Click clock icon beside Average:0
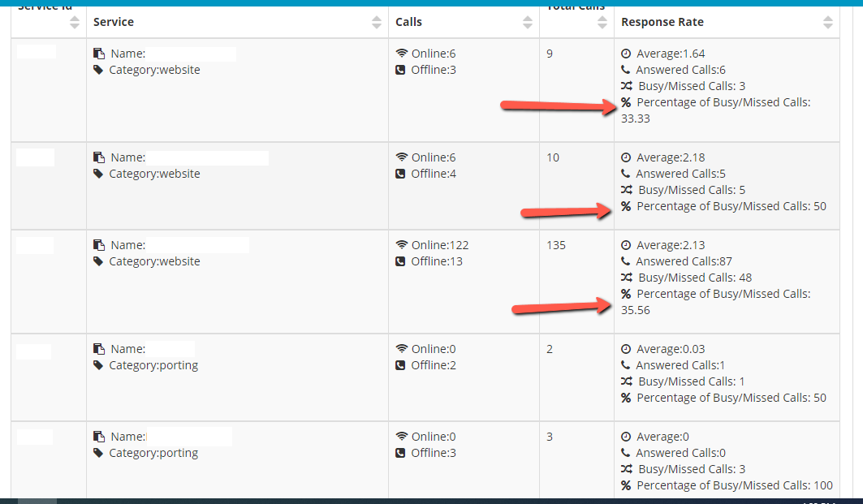Image resolution: width=863 pixels, height=504 pixels. tap(626, 437)
